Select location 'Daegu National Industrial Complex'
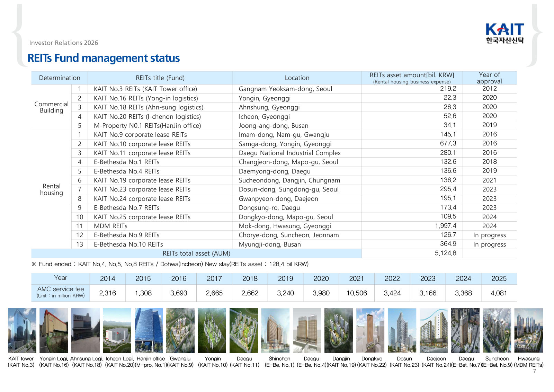Screen dimensions: 554x392 [290, 153]
